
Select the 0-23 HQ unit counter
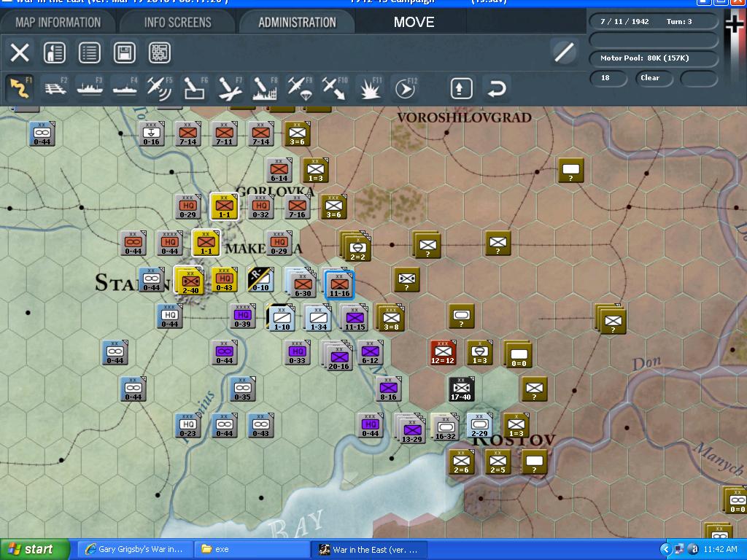tap(187, 425)
